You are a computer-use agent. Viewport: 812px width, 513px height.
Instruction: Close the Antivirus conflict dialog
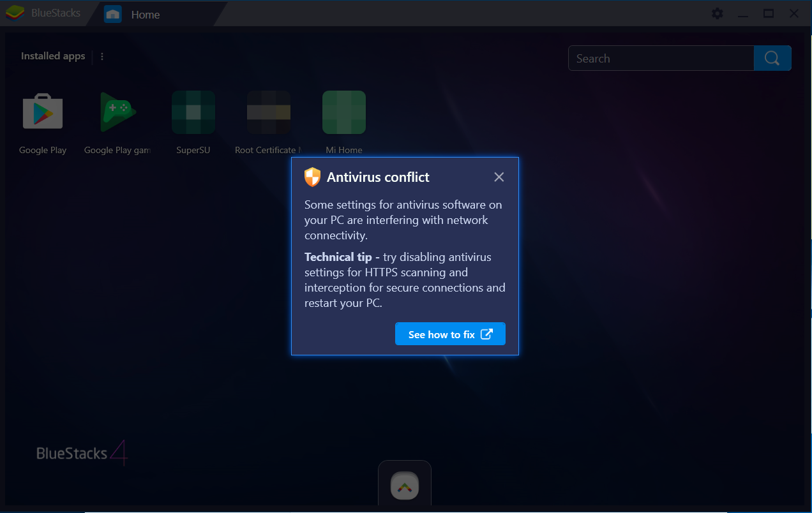coord(499,177)
